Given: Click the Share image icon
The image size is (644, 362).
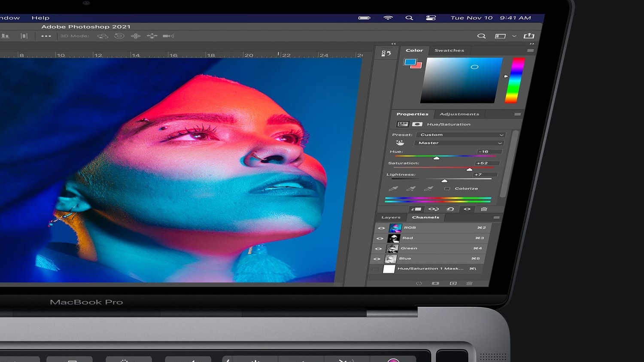Looking at the screenshot, I should [529, 36].
